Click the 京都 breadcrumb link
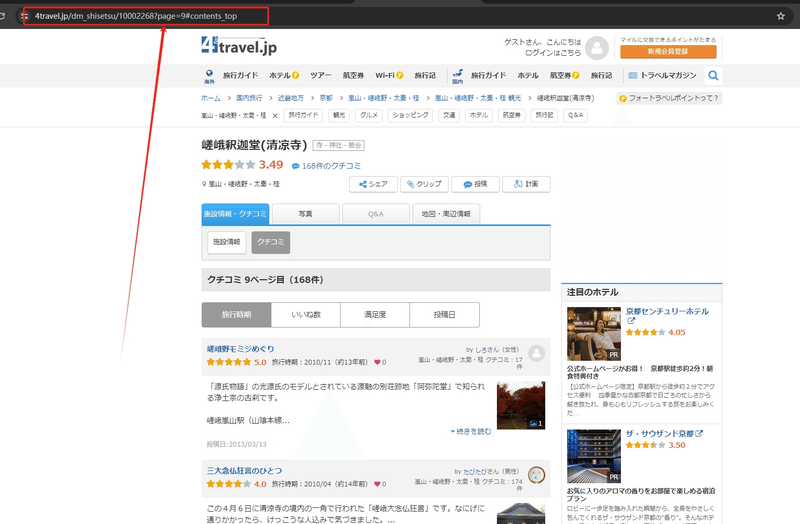Viewport: 800px width, 524px height. pyautogui.click(x=326, y=98)
